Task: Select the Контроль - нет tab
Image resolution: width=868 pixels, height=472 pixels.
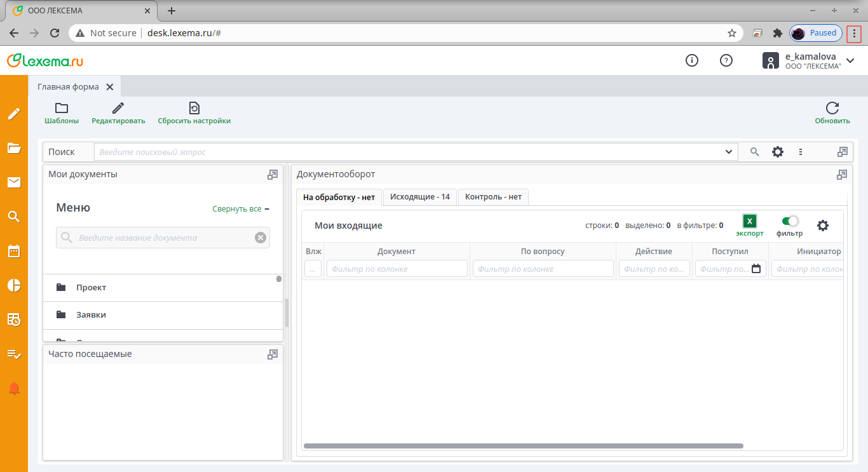Action: click(x=493, y=197)
